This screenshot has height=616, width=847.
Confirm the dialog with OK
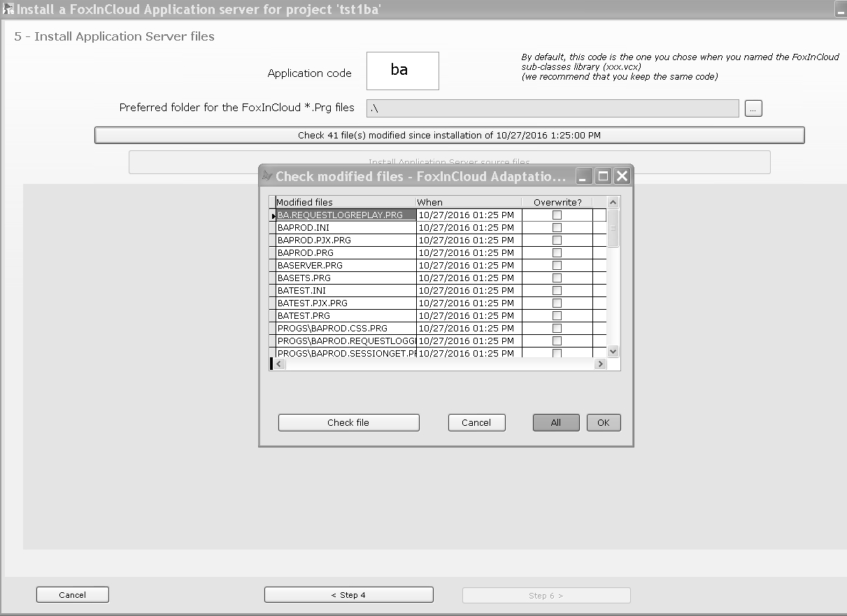[x=604, y=422]
